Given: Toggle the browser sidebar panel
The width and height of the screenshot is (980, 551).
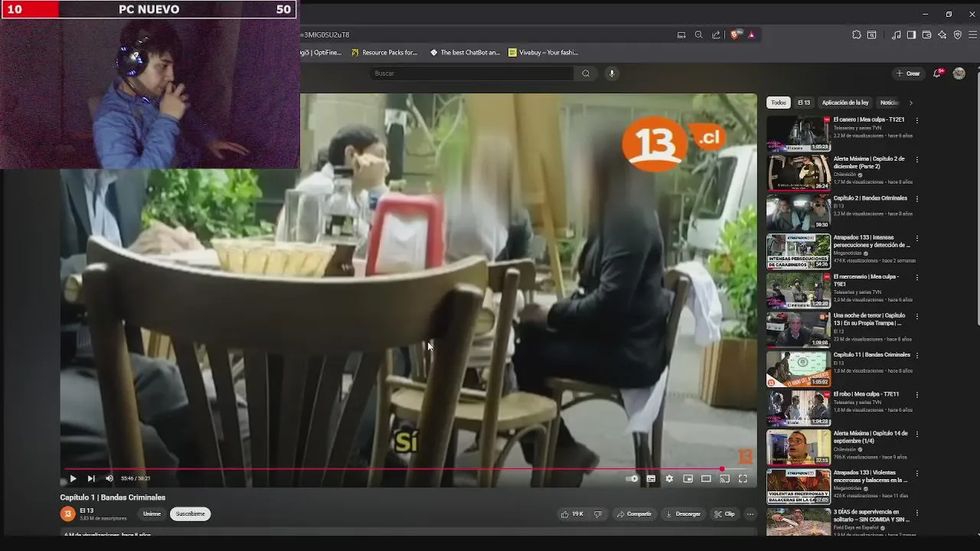Looking at the screenshot, I should 911,34.
